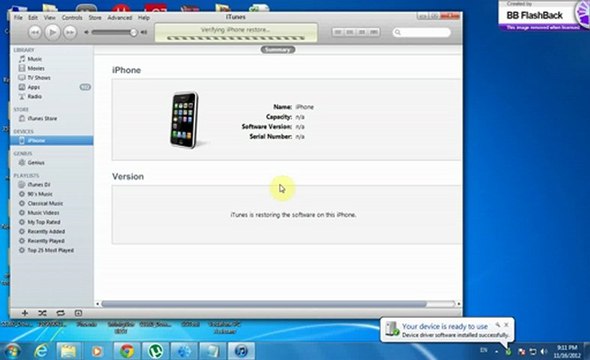Click the Apps update count badge
The image size is (590, 360).
[x=85, y=87]
